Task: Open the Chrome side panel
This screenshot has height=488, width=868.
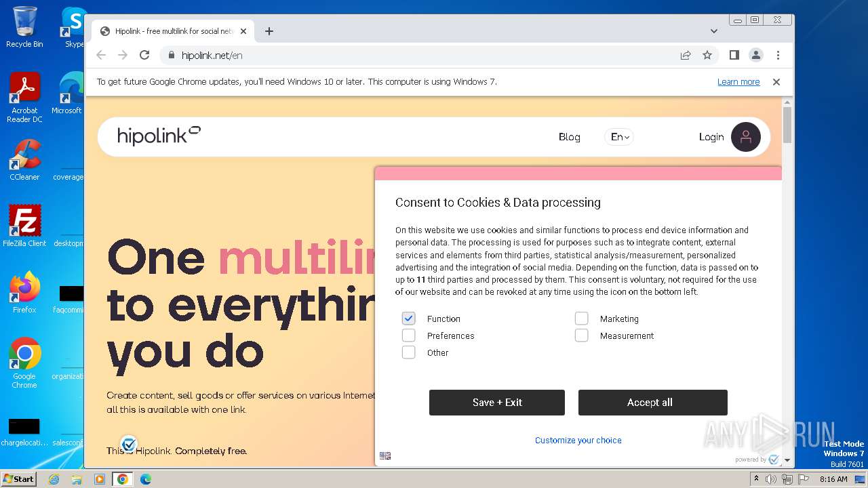Action: coord(734,55)
